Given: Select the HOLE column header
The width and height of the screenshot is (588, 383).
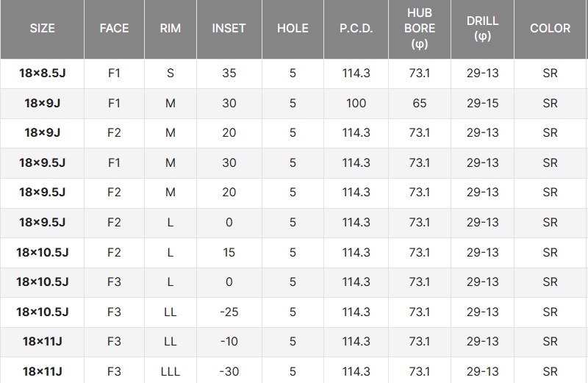Looking at the screenshot, I should pos(293,29).
